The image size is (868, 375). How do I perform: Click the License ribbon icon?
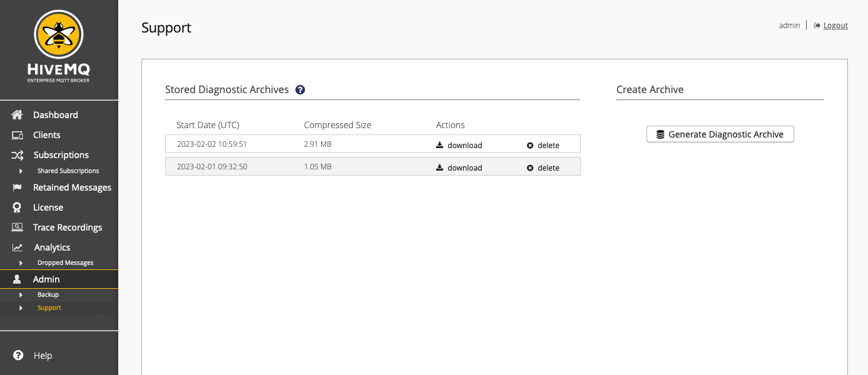click(x=18, y=207)
